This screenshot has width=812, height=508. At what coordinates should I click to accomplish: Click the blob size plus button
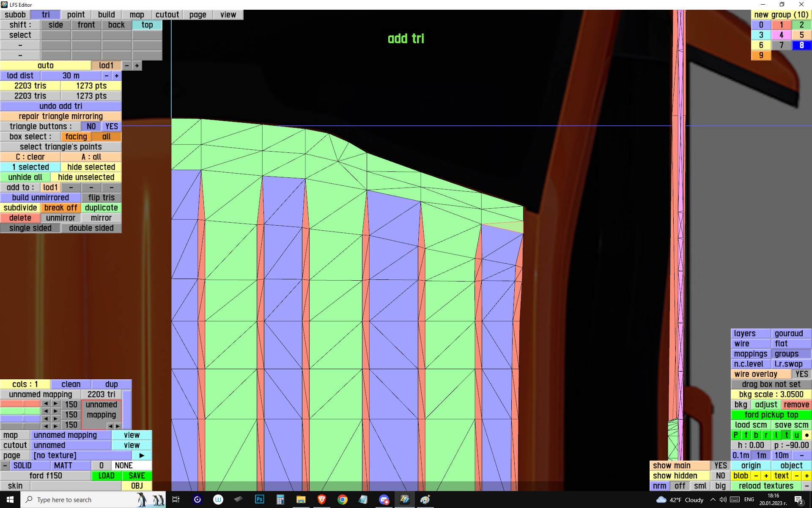tap(766, 476)
